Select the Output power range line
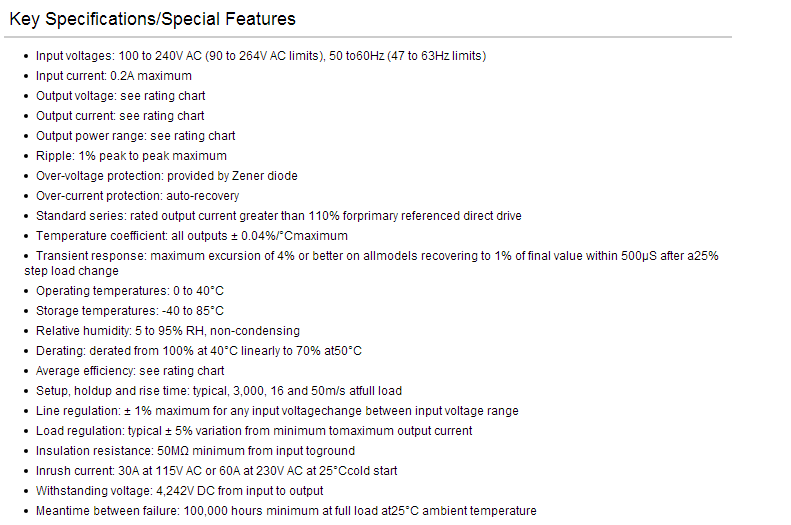 (135, 136)
